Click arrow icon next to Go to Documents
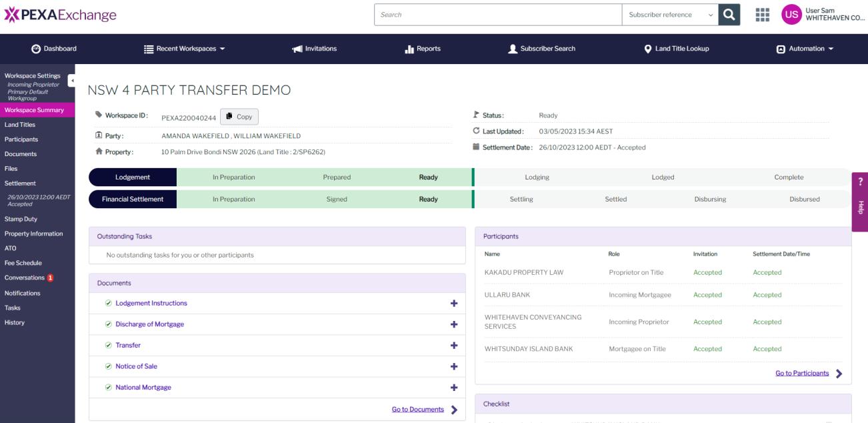The image size is (868, 423). [x=454, y=410]
